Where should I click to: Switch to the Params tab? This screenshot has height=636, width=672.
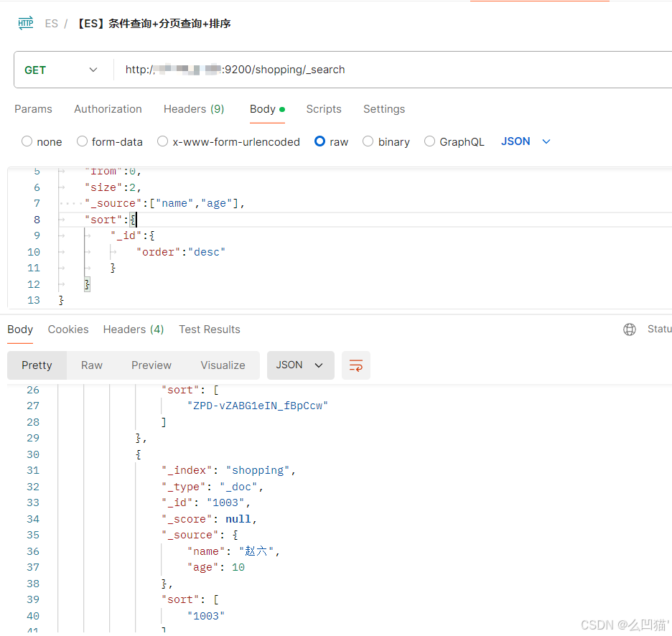click(33, 109)
